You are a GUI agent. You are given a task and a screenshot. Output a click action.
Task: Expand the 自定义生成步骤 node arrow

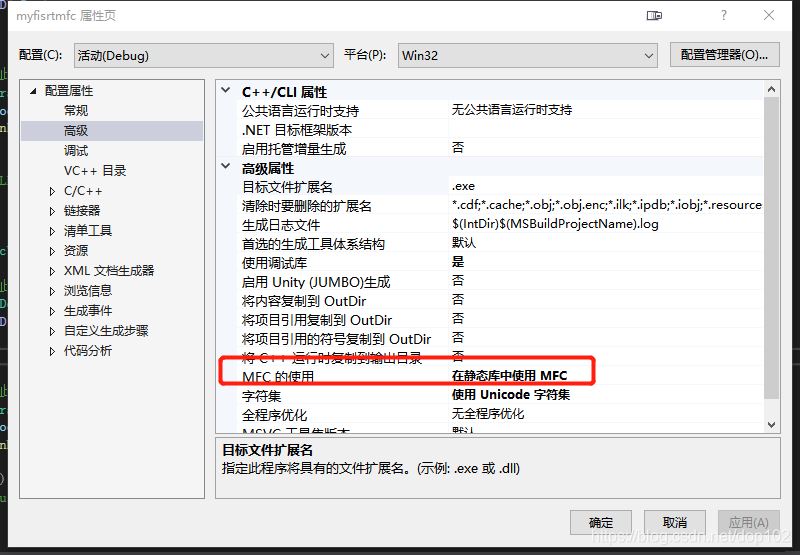coord(52,331)
